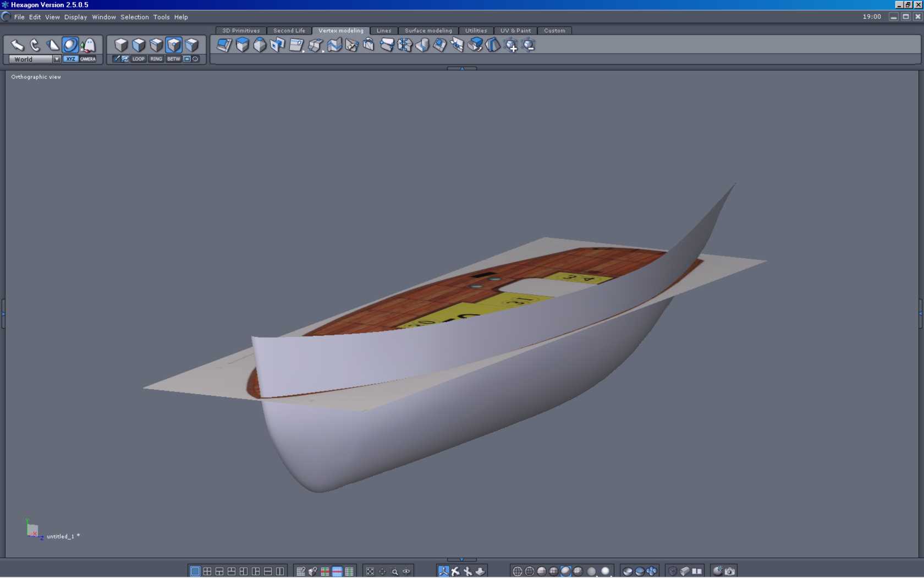Open the Selection menu

(135, 17)
